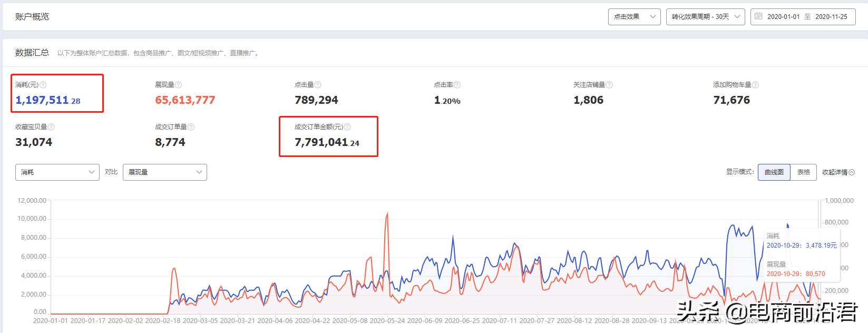Open the 展现量 comparison metric dropdown
Image resolution: width=868 pixels, height=333 pixels.
pyautogui.click(x=164, y=172)
